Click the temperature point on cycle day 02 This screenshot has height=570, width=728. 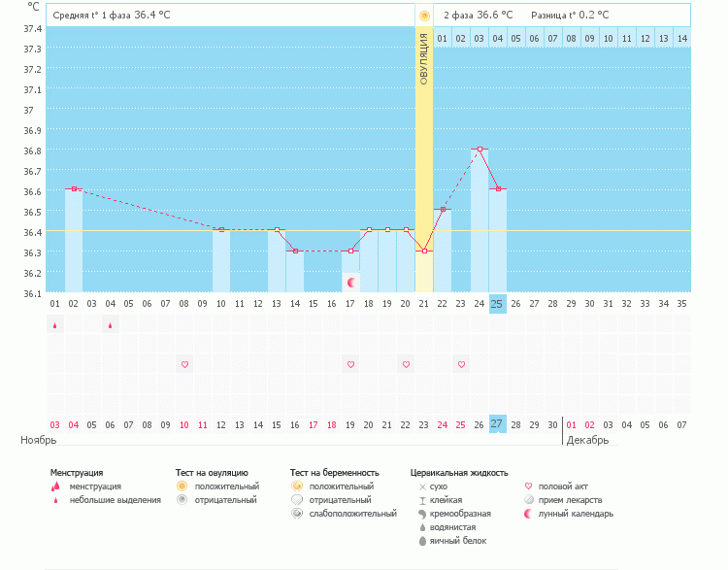pos(74,189)
